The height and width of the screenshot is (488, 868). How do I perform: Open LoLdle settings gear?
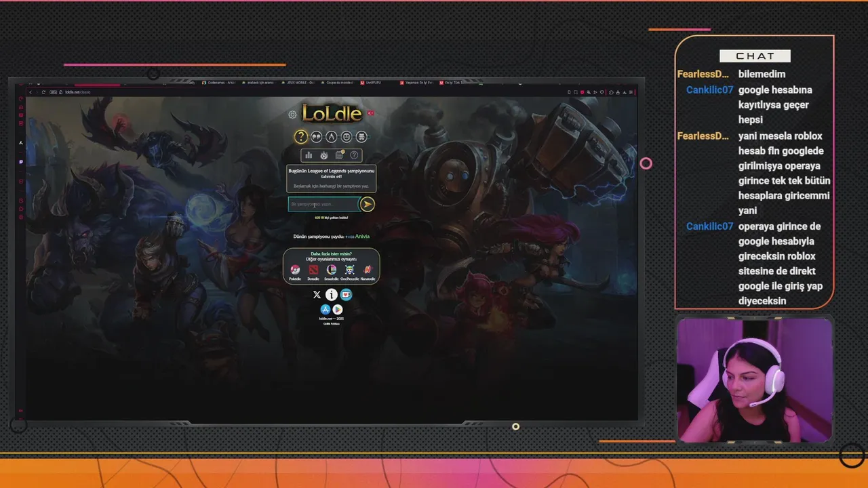pos(292,115)
